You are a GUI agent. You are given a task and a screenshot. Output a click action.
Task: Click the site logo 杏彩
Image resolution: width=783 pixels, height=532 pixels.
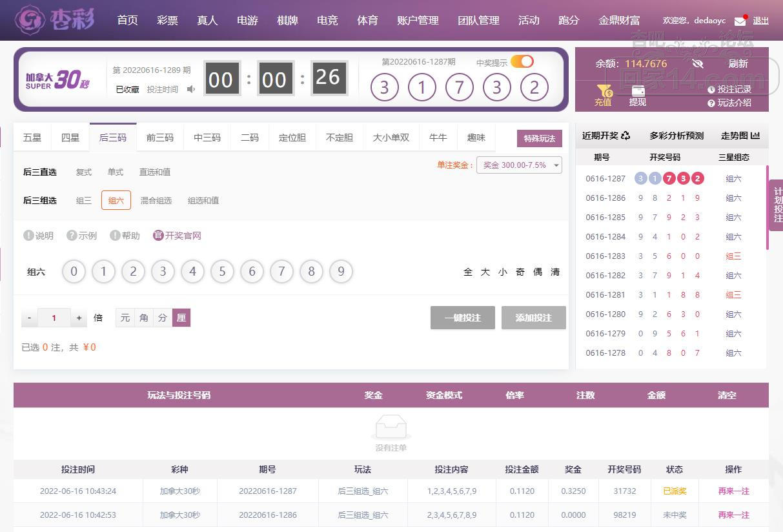coord(55,20)
